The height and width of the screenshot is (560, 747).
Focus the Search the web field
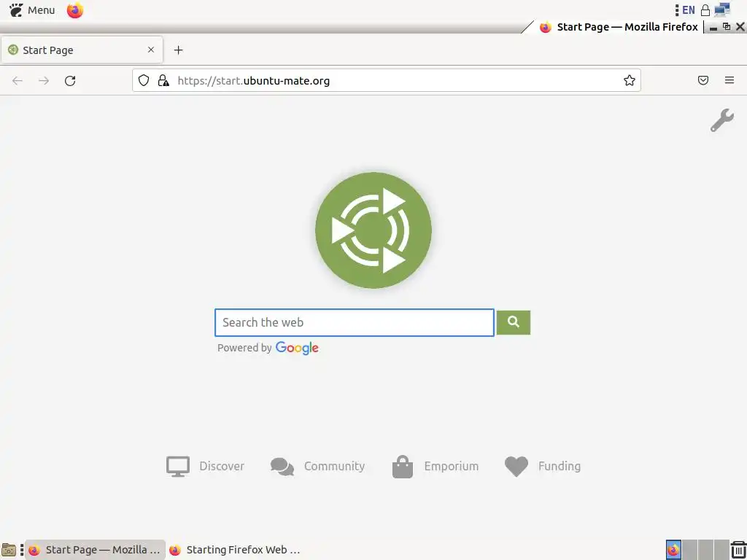pos(355,322)
